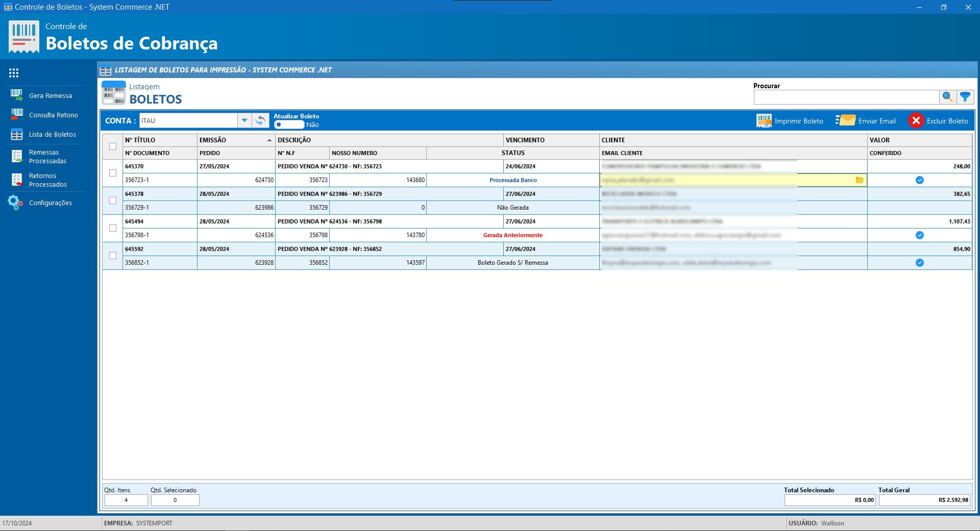Expand the CONTA account dropdown
Image resolution: width=980 pixels, height=531 pixels.
coord(244,120)
